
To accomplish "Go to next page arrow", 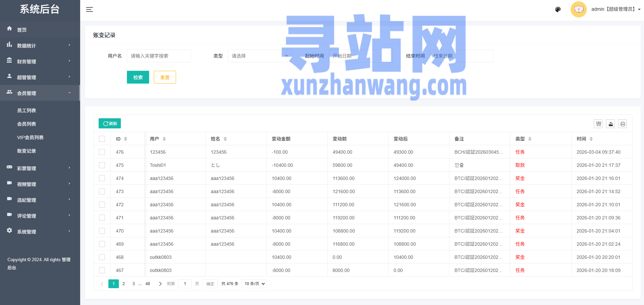I will 160,284.
